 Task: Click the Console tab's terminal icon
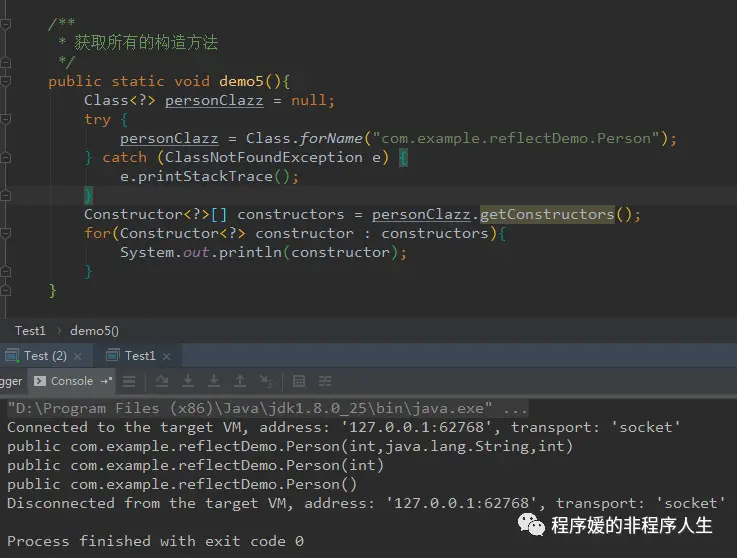40,381
